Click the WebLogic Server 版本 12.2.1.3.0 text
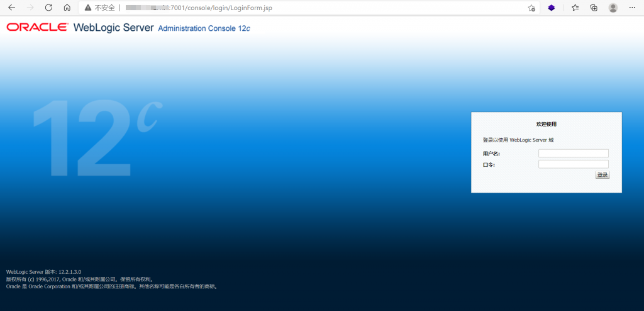Screen dimensions: 644x311 click(x=44, y=272)
